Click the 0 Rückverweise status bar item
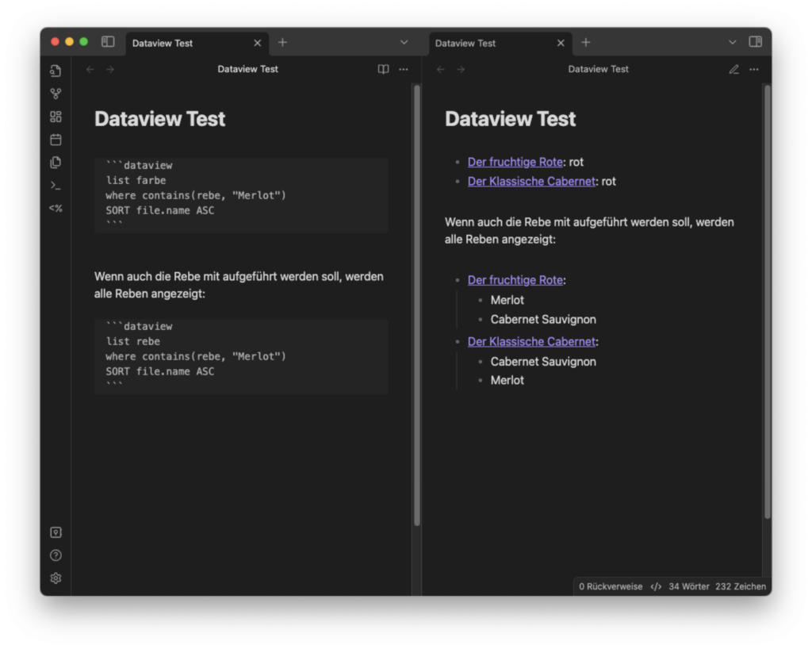Viewport: 812px width, 649px height. click(x=611, y=587)
